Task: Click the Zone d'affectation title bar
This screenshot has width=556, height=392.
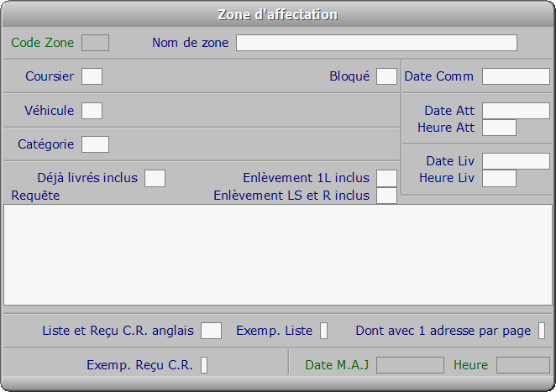Action: [278, 14]
